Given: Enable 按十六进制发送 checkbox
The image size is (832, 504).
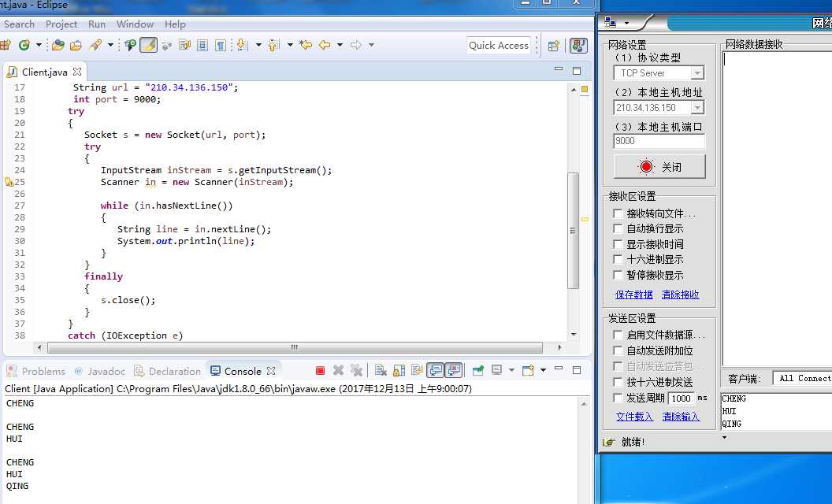Looking at the screenshot, I should (x=618, y=382).
